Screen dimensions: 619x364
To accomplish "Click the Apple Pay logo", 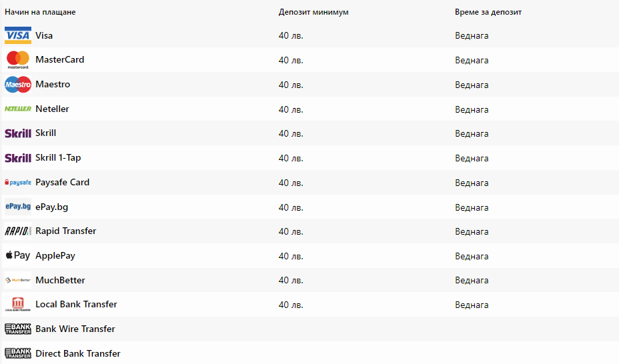I will pyautogui.click(x=18, y=256).
